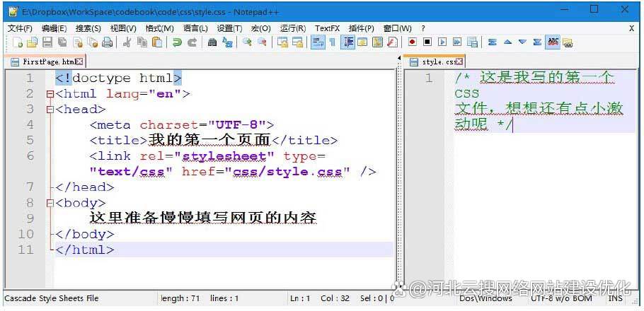
Task: Click the first TextFX blue toolbar icon
Action: tap(492, 42)
